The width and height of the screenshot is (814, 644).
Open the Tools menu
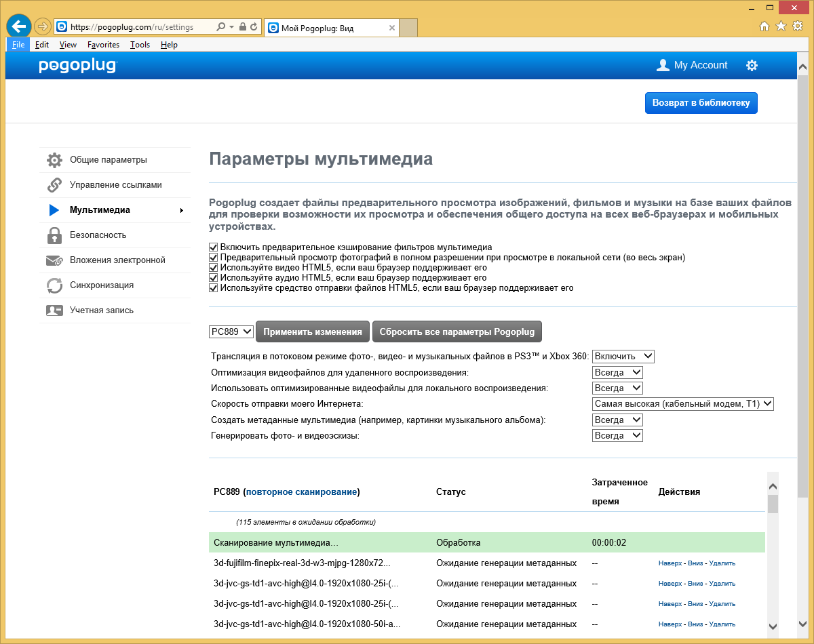click(140, 45)
